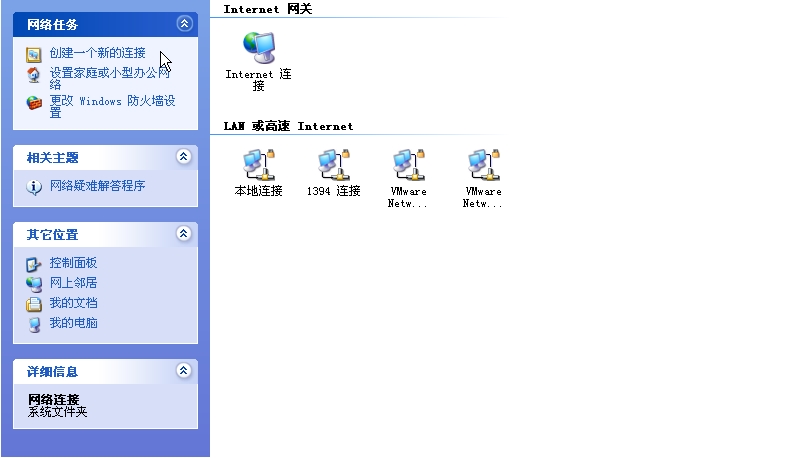Click the home network setup house icon

click(x=34, y=75)
